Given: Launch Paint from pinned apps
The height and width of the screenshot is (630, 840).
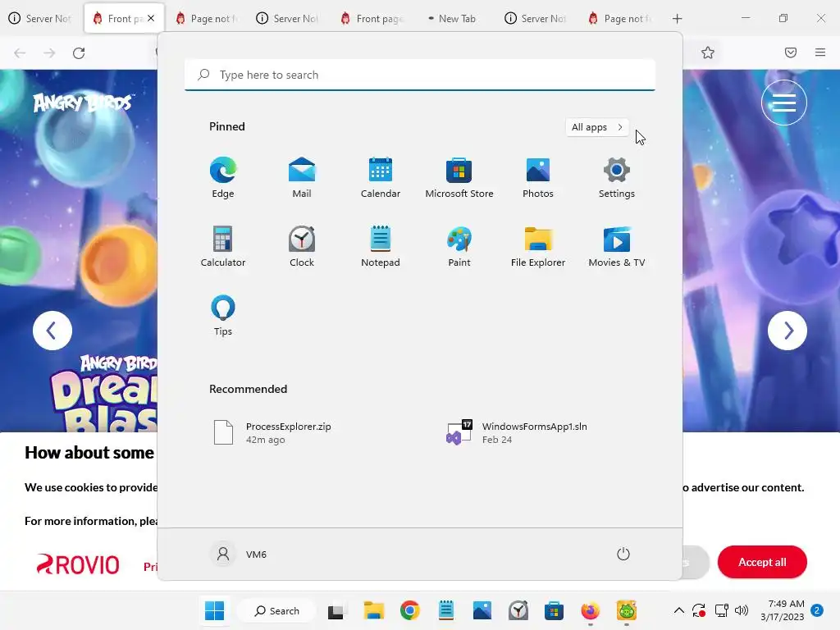Looking at the screenshot, I should [x=459, y=246].
